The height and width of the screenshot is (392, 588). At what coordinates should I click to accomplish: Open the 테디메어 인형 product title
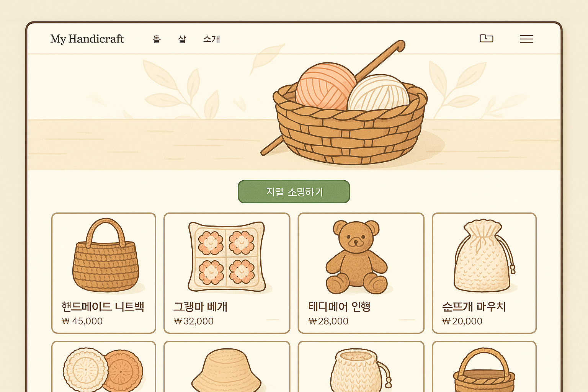[x=339, y=307]
